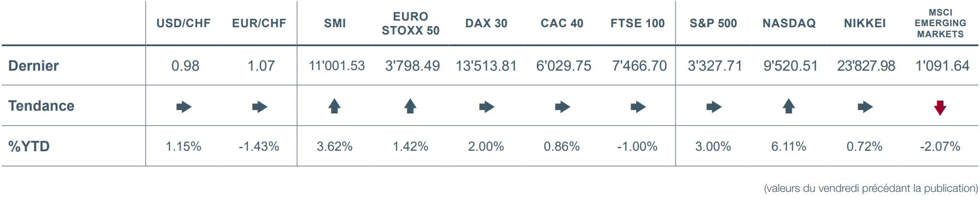980x203 pixels.
Task: Click the red MSCI Emerging Markets down arrow
Action: point(940,108)
